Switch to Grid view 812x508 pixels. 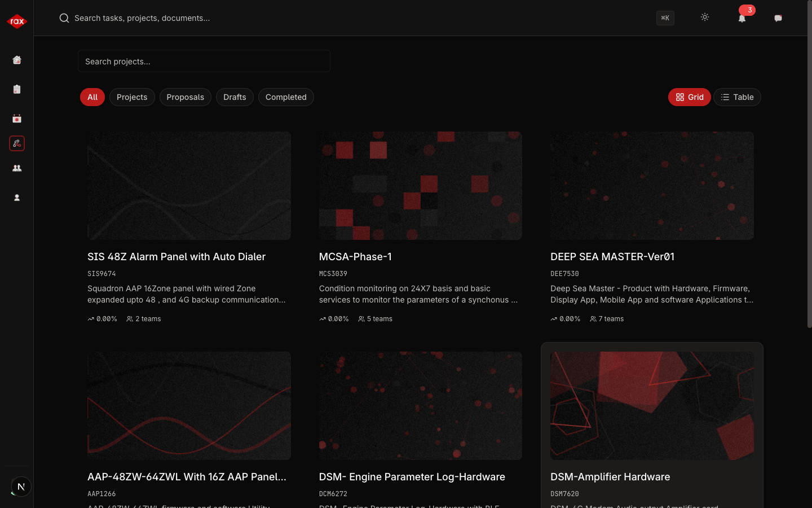(689, 97)
